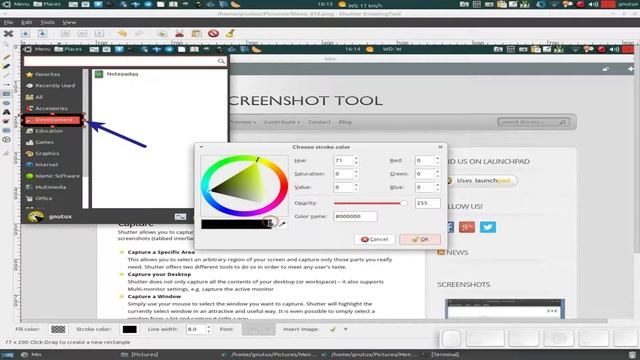This screenshot has width=640, height=360.
Task: Open the top panel Menu launcher
Action: [x=16, y=4]
